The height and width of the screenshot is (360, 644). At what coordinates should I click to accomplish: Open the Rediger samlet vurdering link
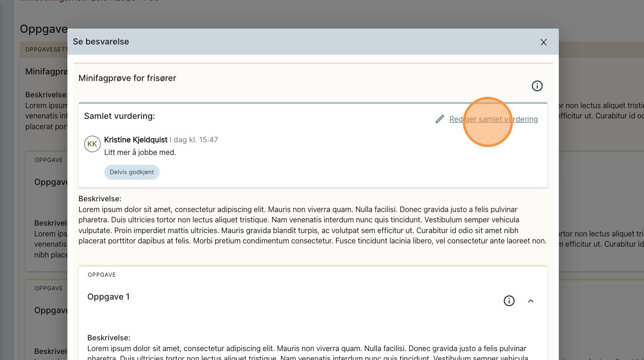pos(493,119)
